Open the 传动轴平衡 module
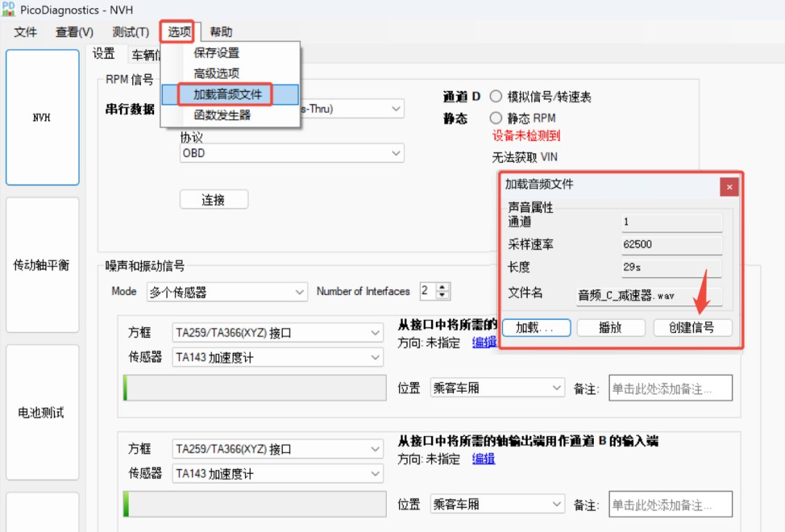Screen dimensions: 785x532 click(43, 265)
